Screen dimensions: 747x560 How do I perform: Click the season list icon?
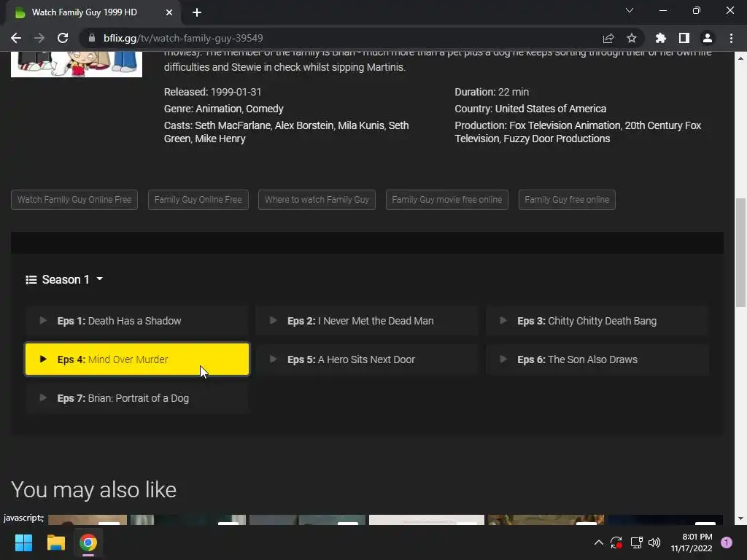(x=31, y=279)
